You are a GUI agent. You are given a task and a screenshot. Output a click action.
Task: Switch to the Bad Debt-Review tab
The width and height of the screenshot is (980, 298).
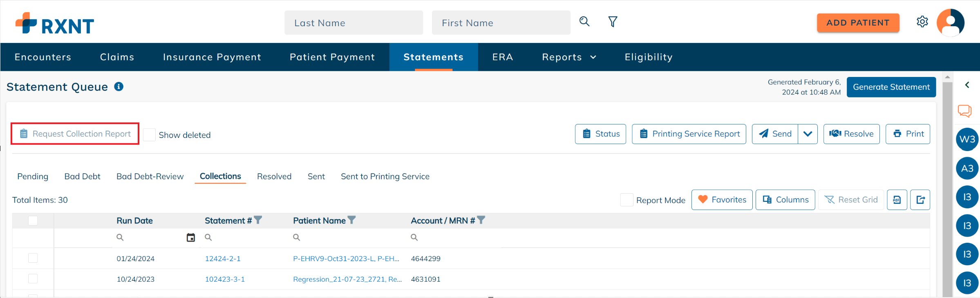pos(150,176)
